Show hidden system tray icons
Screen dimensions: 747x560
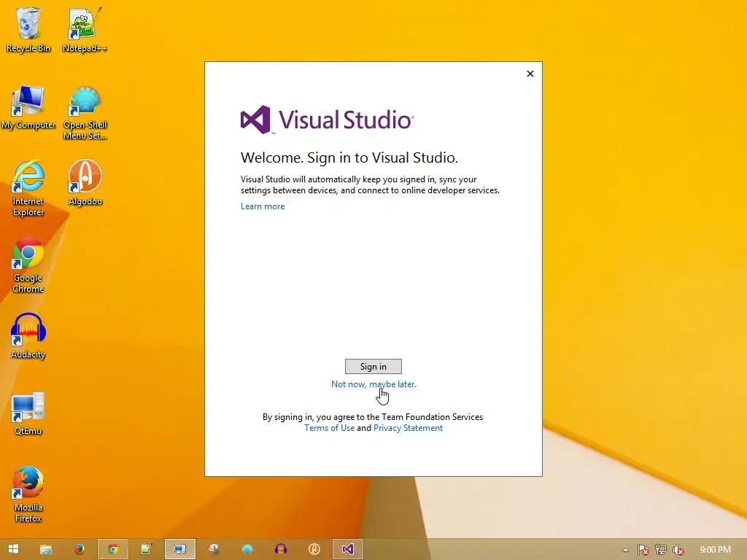pos(625,550)
